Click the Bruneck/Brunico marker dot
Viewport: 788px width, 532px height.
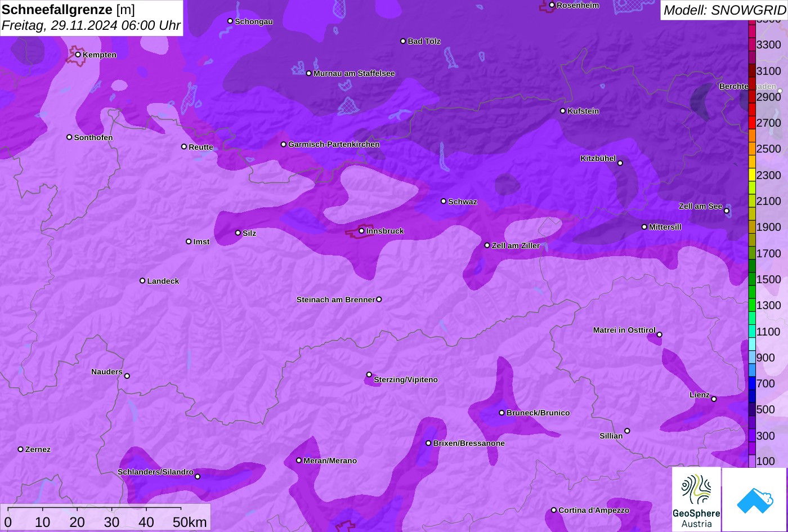coord(502,413)
